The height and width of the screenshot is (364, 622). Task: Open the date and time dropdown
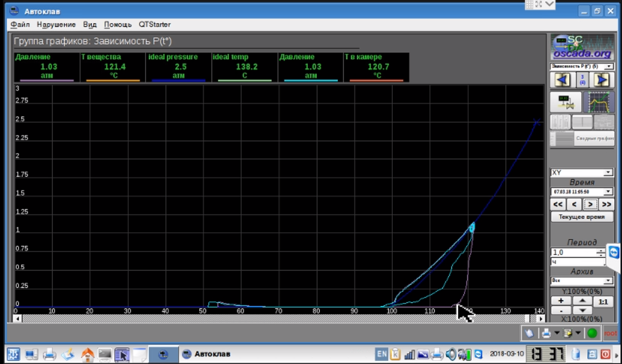(x=581, y=192)
